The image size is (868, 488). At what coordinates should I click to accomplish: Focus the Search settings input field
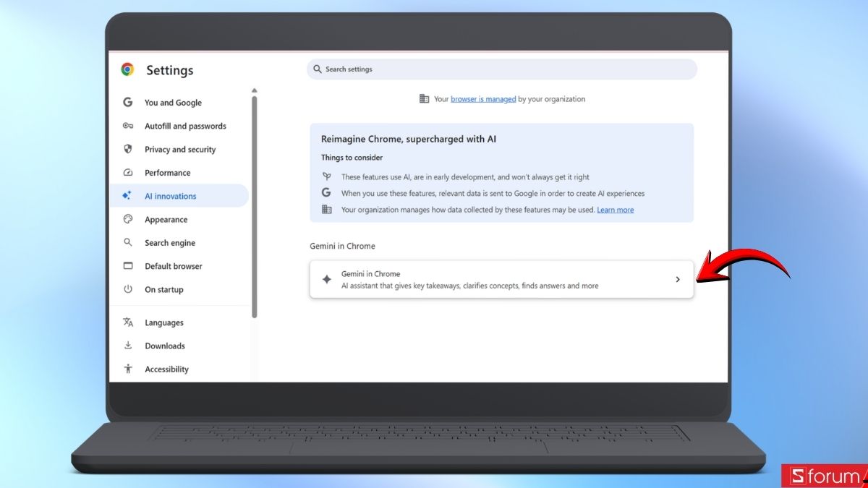[502, 69]
